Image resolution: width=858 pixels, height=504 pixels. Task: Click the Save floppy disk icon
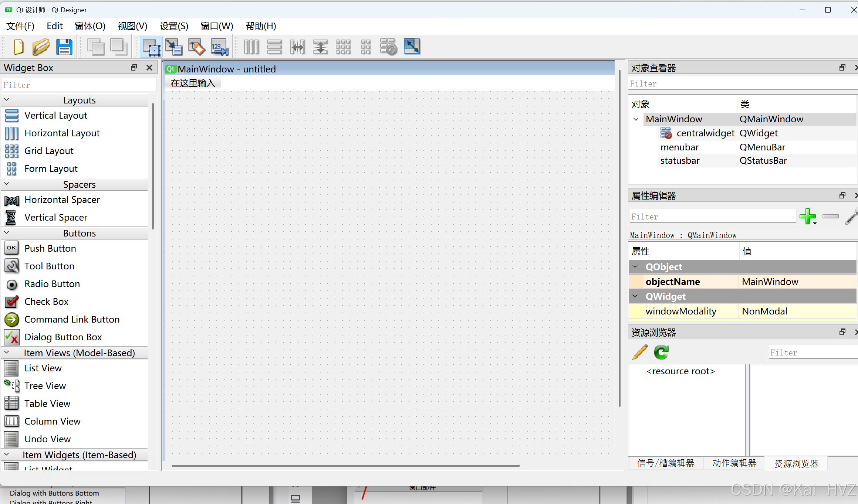64,47
